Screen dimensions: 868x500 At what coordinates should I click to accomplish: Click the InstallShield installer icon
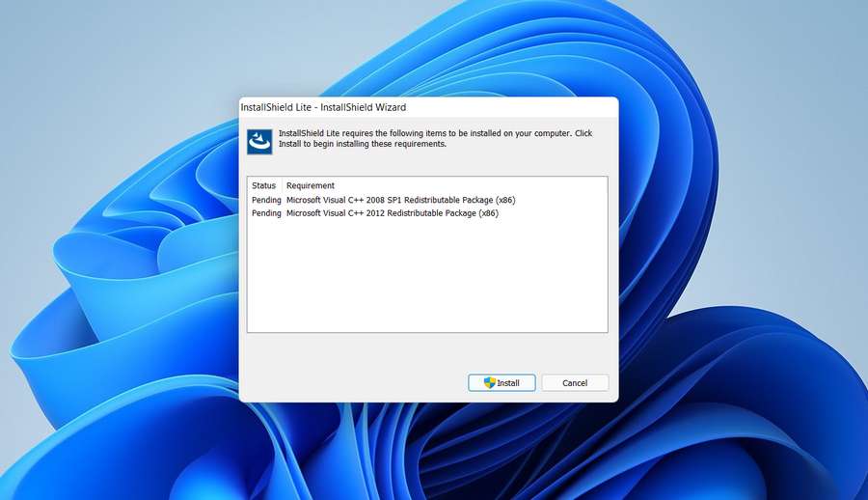click(x=259, y=142)
